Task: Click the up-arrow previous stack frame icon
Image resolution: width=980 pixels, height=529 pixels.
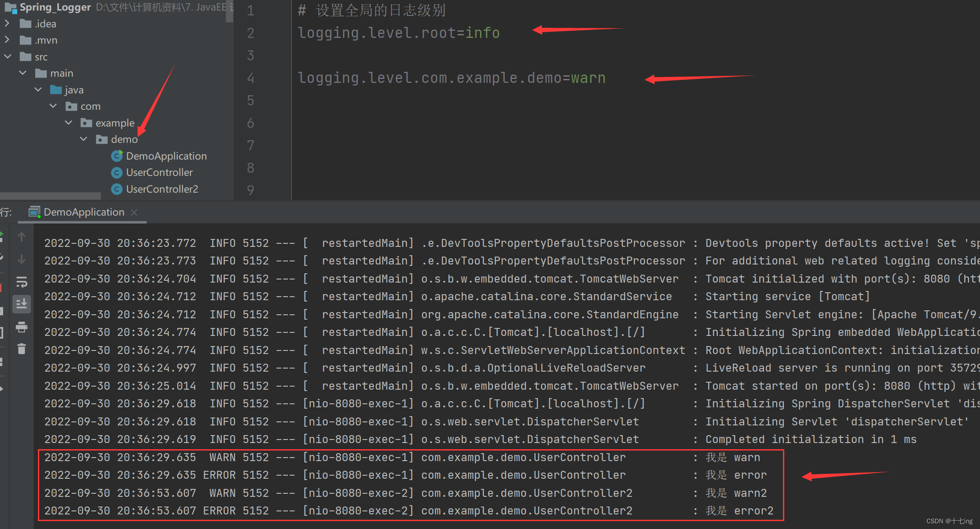Action: coord(22,237)
